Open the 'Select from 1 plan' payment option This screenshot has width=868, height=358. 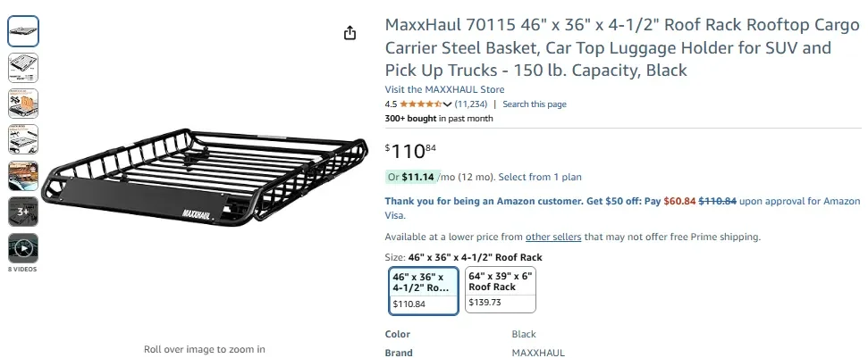[x=539, y=177]
